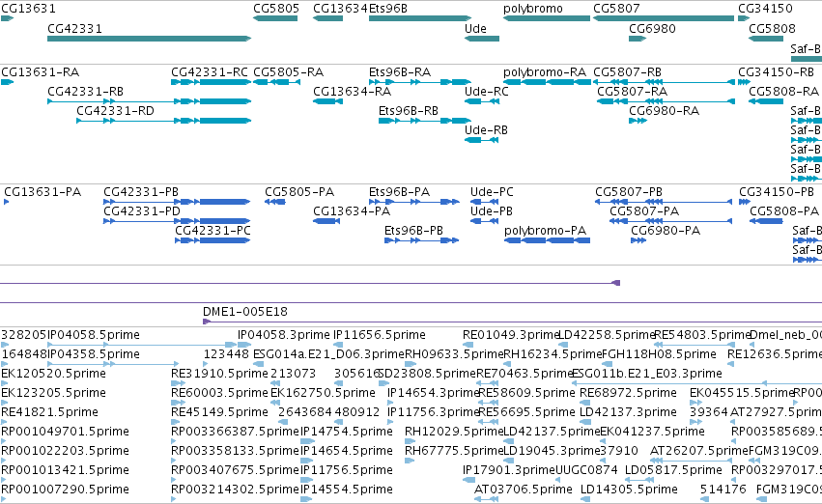This screenshot has width=822, height=504.
Task: Click the CG13631-PA protein label
Action: pos(43,192)
